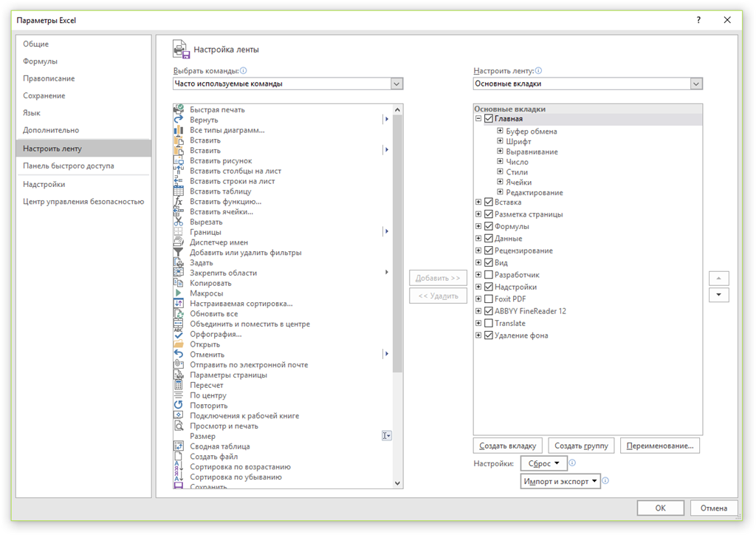Screen dimensions: 756x535
Task: Click the Просмотр и печать magnifier icon
Action: tap(179, 426)
